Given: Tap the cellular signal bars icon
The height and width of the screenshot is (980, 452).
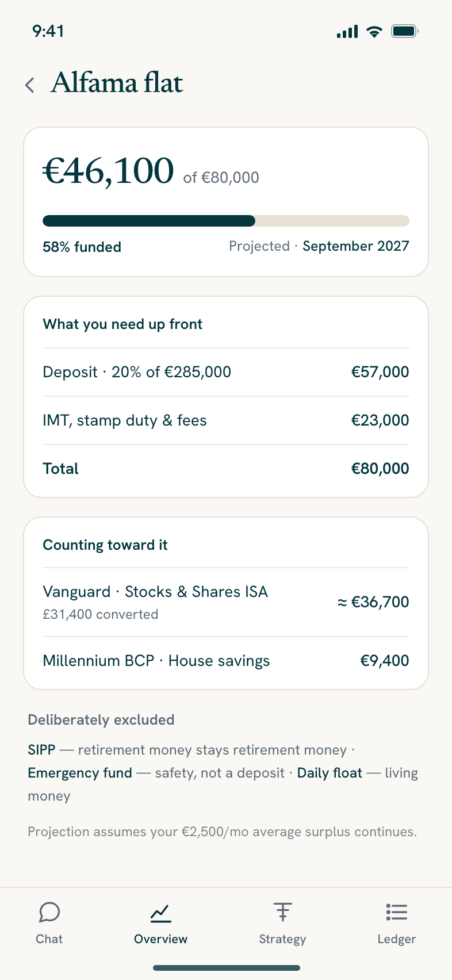Looking at the screenshot, I should (x=347, y=32).
